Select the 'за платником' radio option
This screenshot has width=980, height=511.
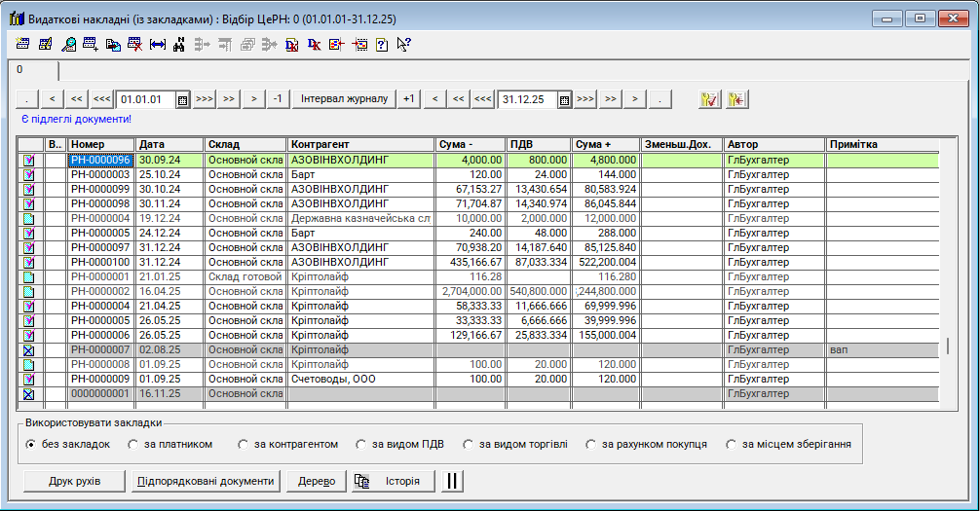click(134, 445)
